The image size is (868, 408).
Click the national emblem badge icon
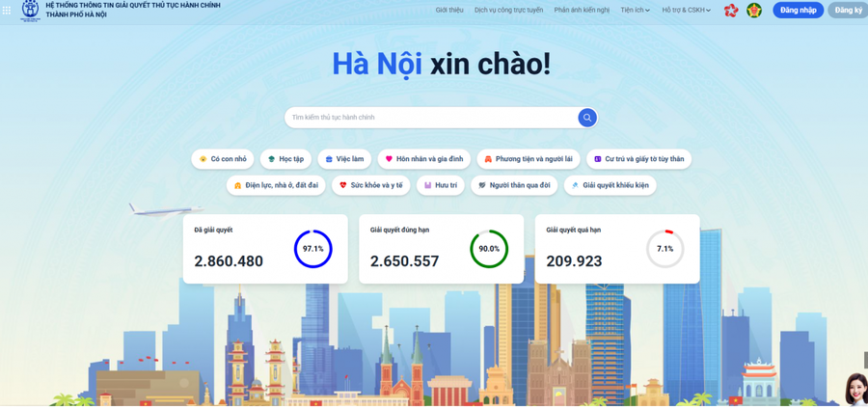(754, 10)
